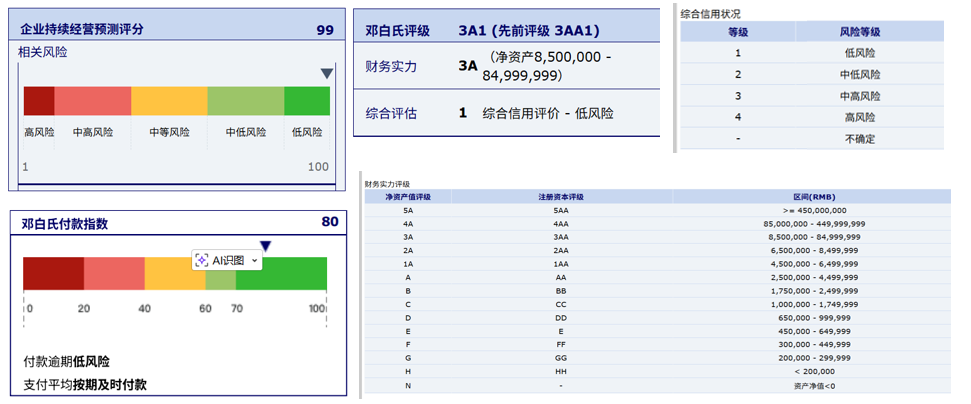Viewport: 971px width, 404px height.
Task: Click the HH cell in the rating table
Action: [x=561, y=371]
